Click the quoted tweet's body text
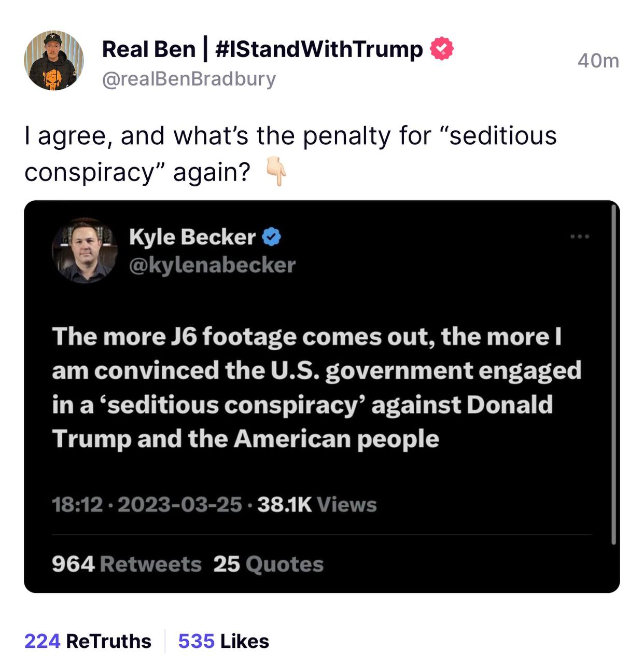Image resolution: width=644 pixels, height=664 pixels. [316, 387]
